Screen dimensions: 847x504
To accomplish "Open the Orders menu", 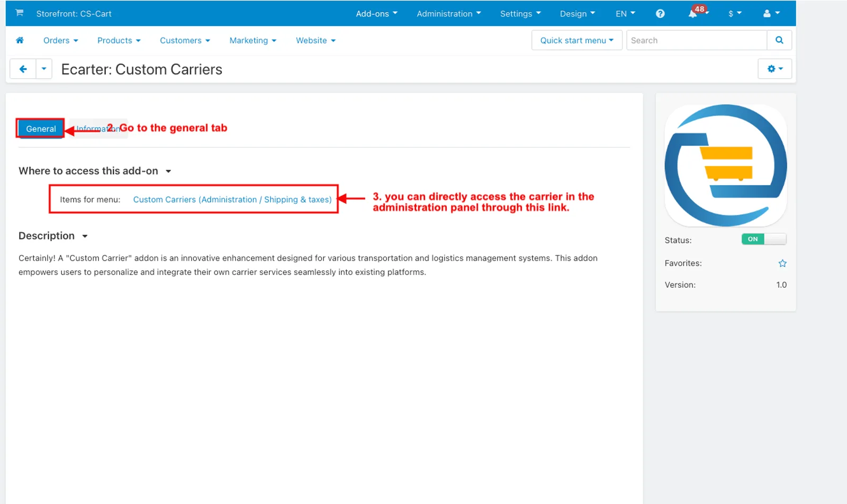I will (61, 41).
